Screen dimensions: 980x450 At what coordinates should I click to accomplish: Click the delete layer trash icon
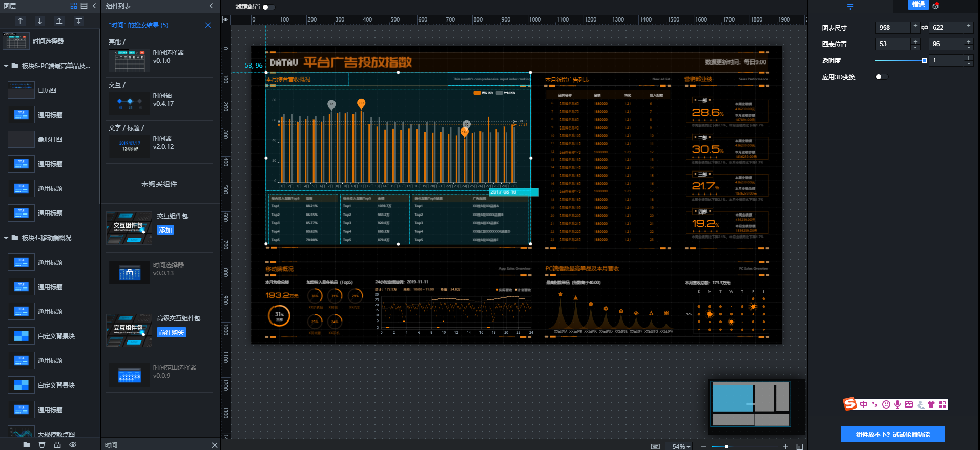pos(42,445)
